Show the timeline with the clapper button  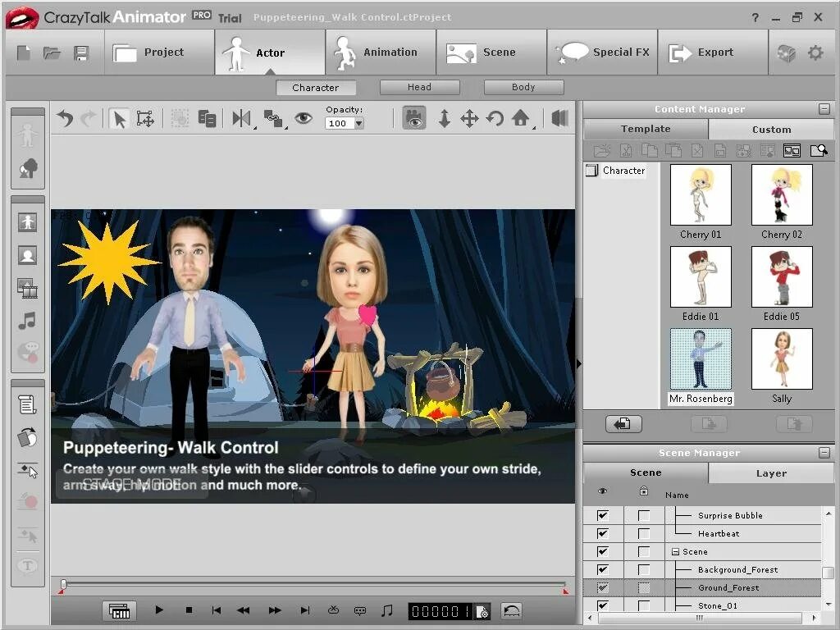[x=119, y=610]
